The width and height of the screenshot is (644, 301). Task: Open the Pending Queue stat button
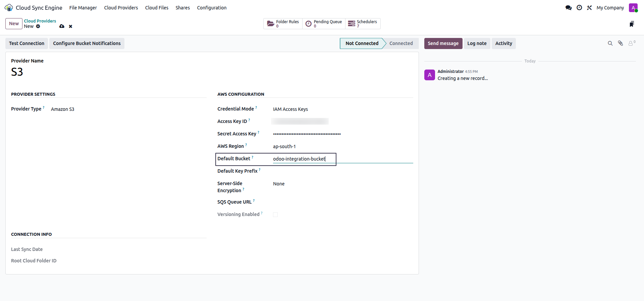pyautogui.click(x=324, y=24)
